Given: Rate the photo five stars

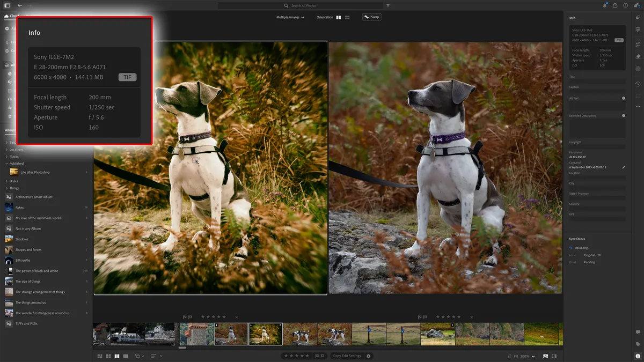Looking at the screenshot, I should click(x=308, y=356).
